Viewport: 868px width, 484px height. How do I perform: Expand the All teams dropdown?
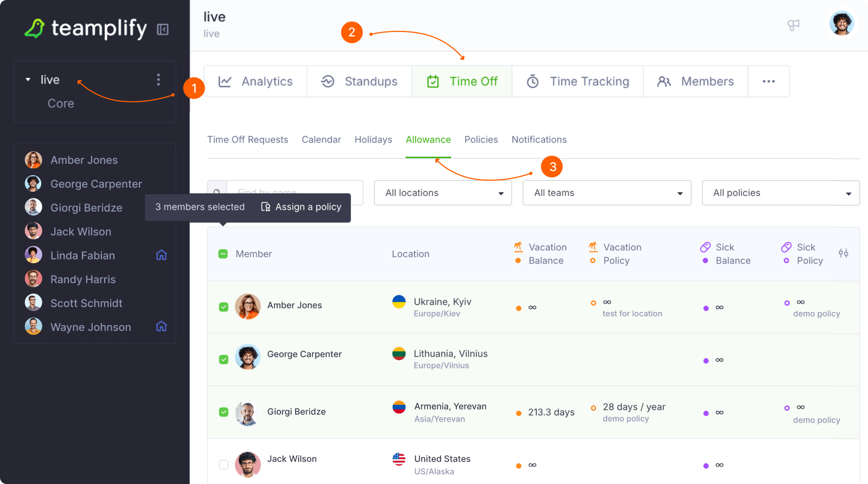[607, 193]
